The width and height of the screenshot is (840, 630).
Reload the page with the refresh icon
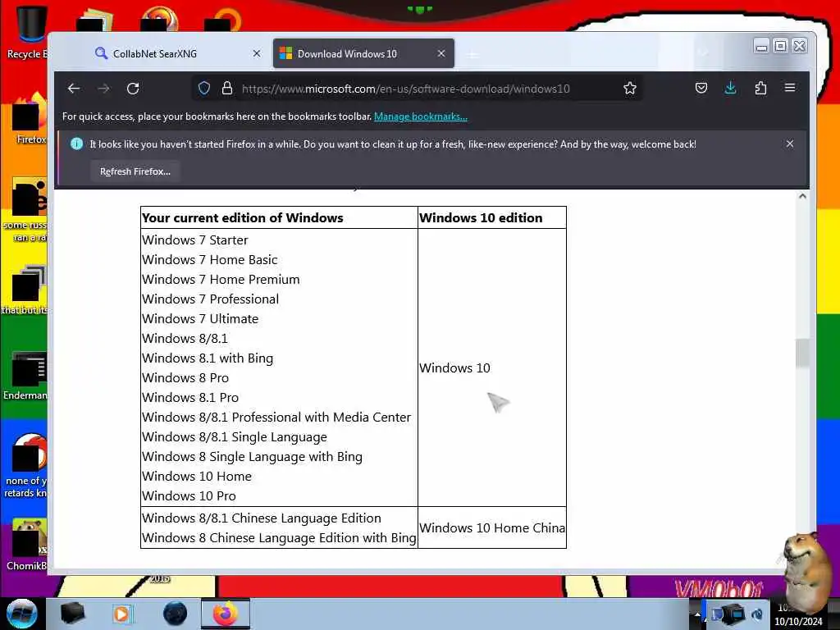[133, 89]
